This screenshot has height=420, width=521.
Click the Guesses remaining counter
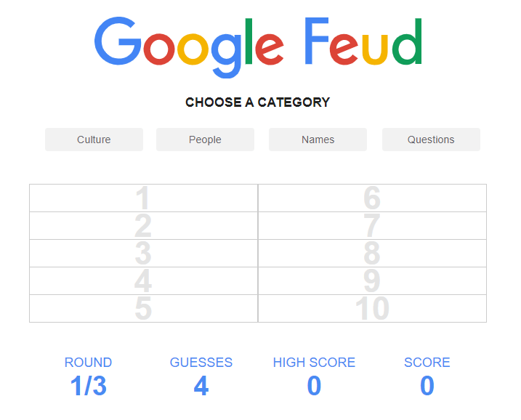point(201,386)
